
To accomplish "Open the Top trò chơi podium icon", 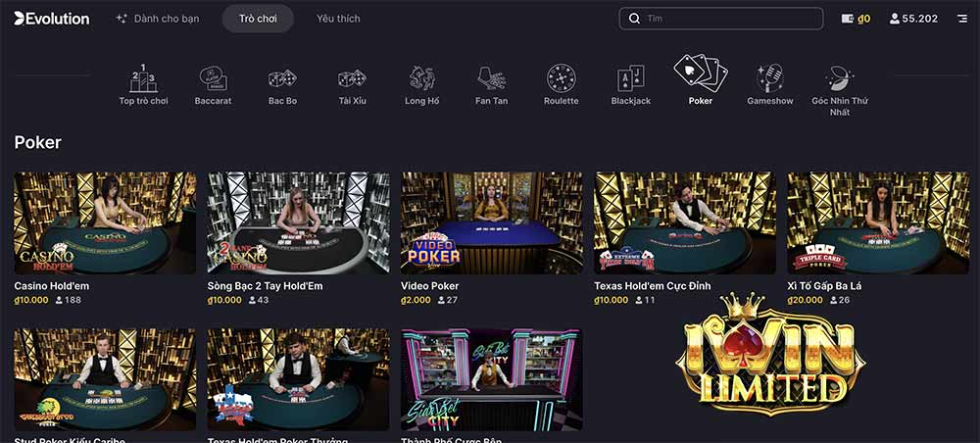I will click(143, 78).
